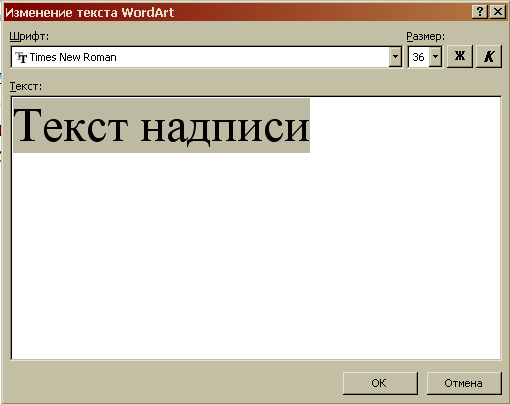Close the WordArt text dialog
This screenshot has height=404, width=510.
(x=498, y=12)
